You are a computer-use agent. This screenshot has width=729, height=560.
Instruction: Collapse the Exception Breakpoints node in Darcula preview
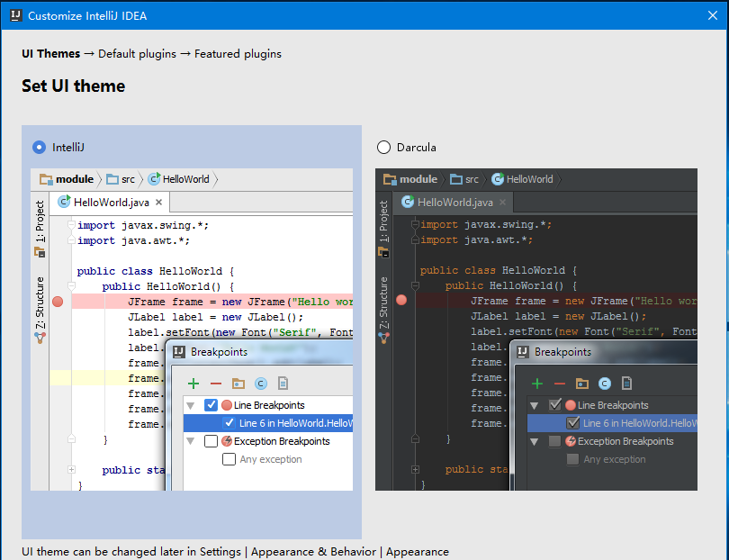point(535,441)
